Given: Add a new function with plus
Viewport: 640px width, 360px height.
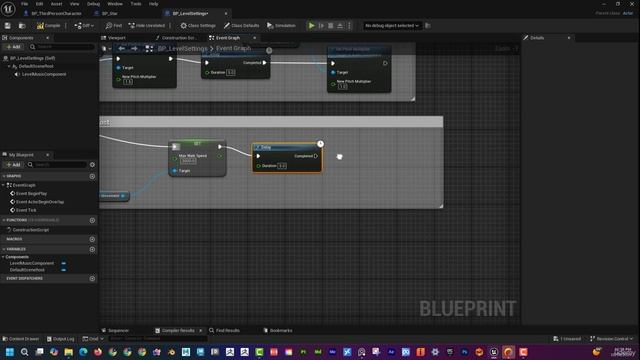Looking at the screenshot, I should pyautogui.click(x=92, y=220).
